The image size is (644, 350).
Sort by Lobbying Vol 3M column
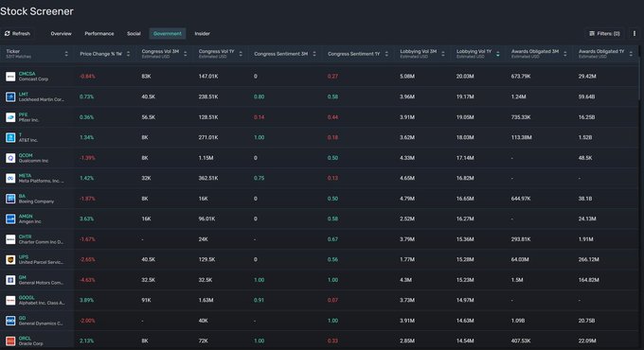443,54
